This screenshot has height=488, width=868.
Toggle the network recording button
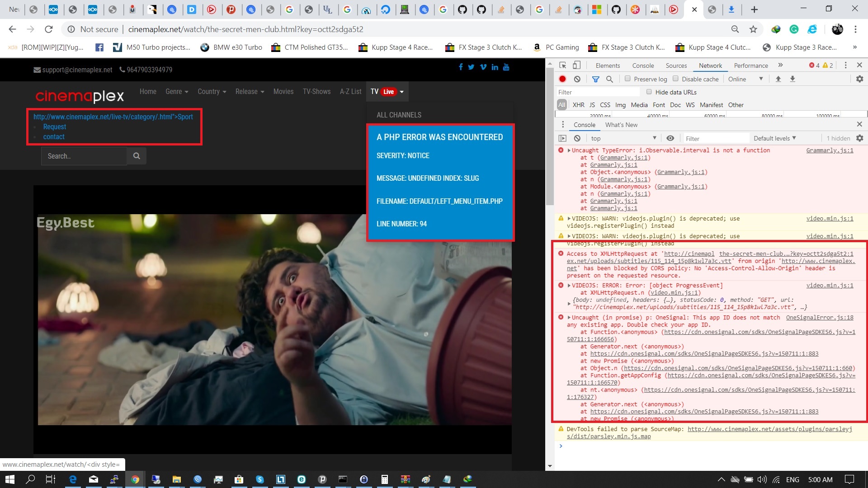(x=562, y=79)
